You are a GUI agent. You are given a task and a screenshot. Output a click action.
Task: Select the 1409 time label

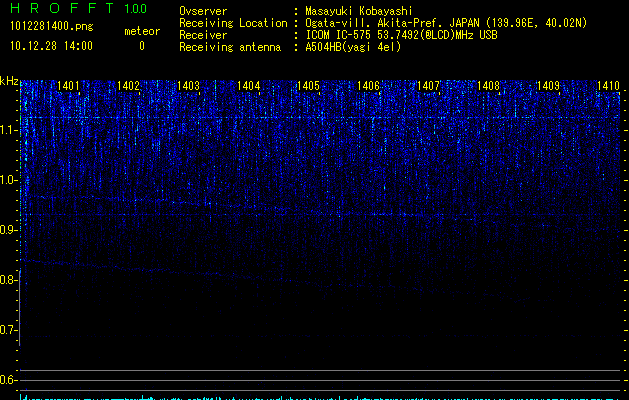[x=548, y=86]
